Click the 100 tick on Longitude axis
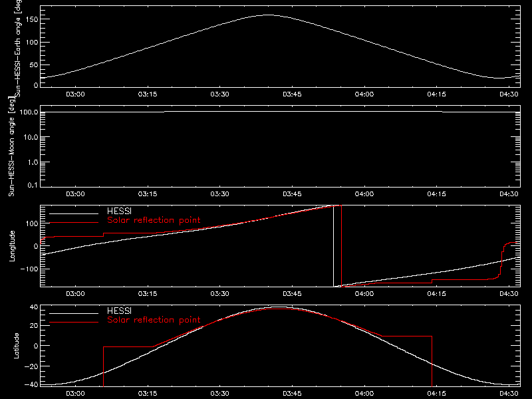Screen dimensions: 532x399 click(x=32, y=223)
